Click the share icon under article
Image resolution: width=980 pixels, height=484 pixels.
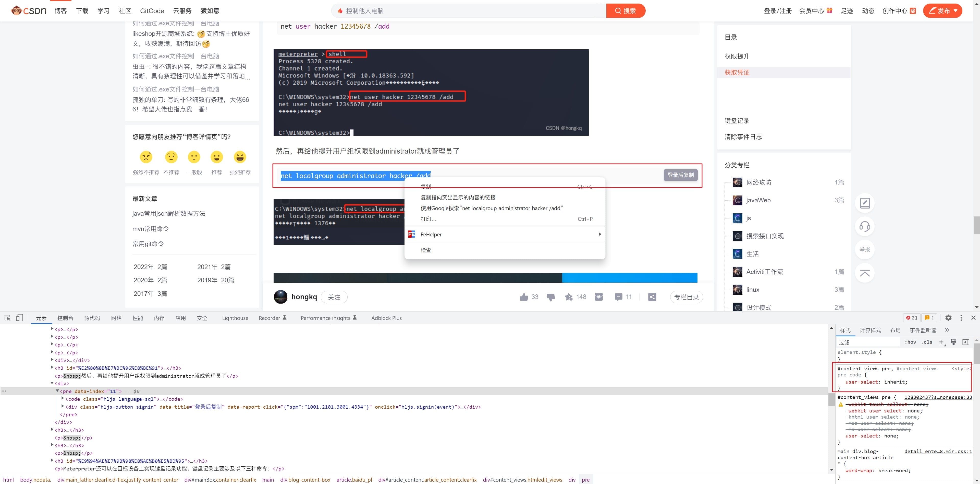point(652,297)
